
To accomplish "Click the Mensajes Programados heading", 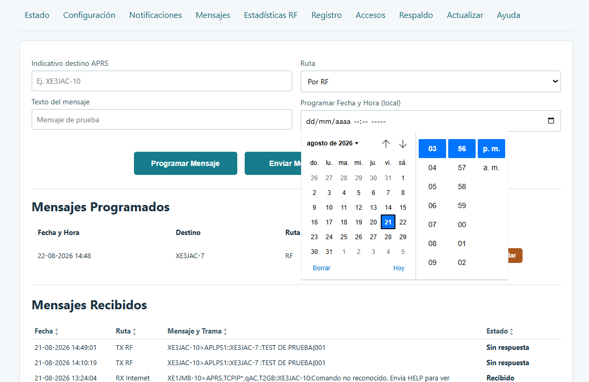I will (x=100, y=207).
